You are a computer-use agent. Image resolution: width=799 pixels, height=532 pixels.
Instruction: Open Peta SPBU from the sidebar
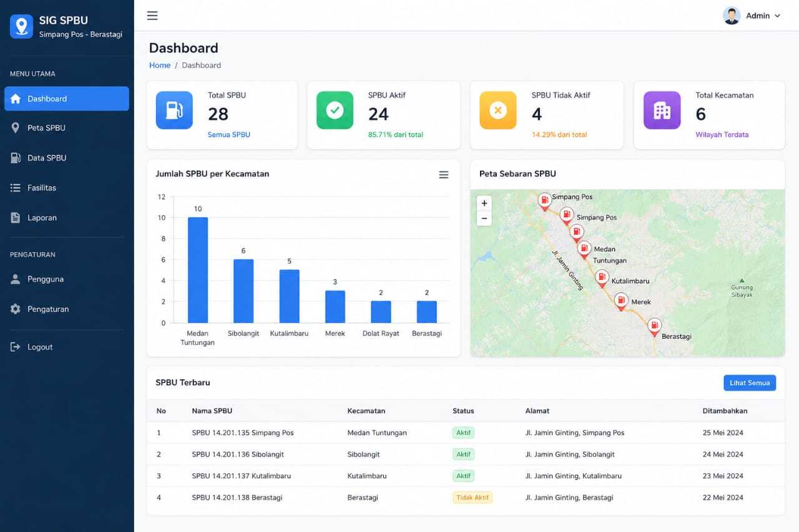pyautogui.click(x=67, y=128)
